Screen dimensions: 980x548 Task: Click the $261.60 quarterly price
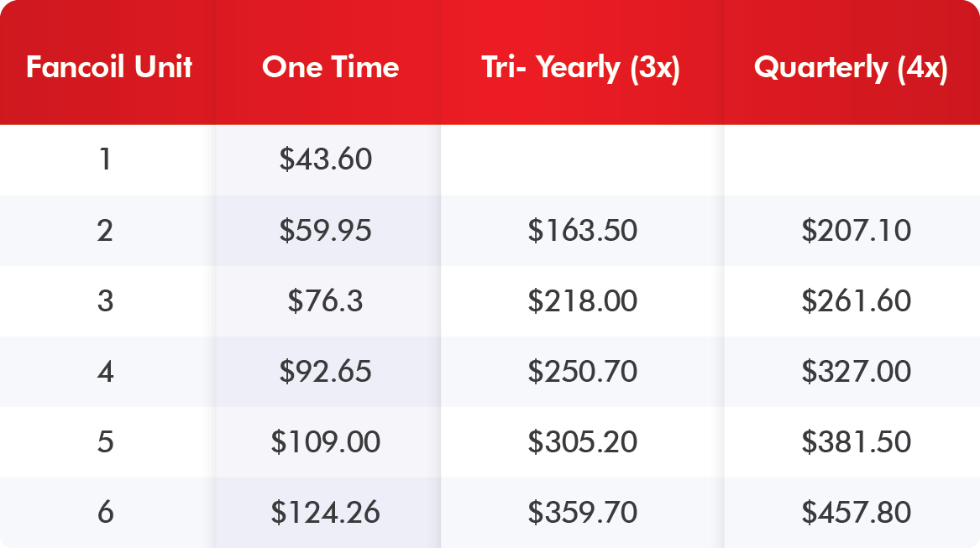tap(856, 300)
